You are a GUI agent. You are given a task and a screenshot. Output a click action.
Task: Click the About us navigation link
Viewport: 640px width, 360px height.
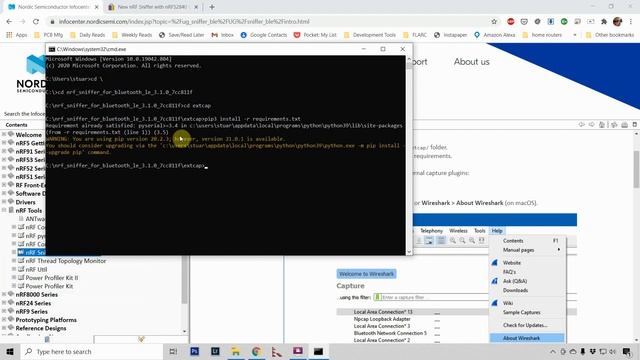[x=471, y=62]
